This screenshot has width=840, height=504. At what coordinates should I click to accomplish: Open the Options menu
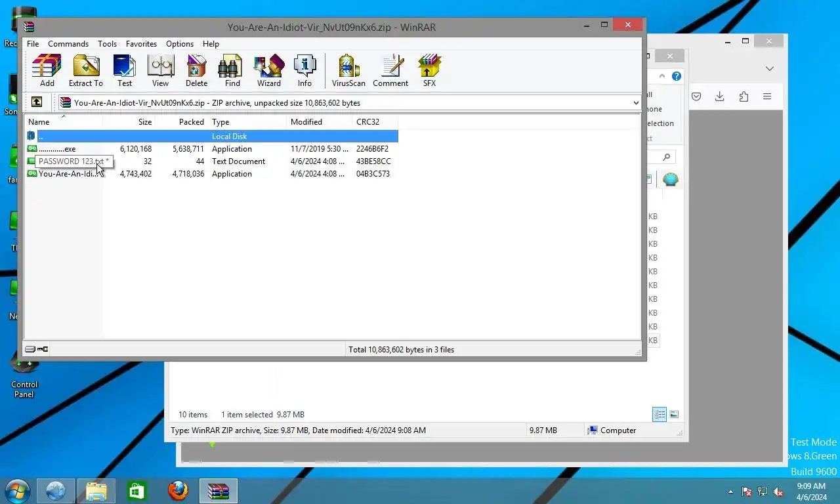[179, 43]
